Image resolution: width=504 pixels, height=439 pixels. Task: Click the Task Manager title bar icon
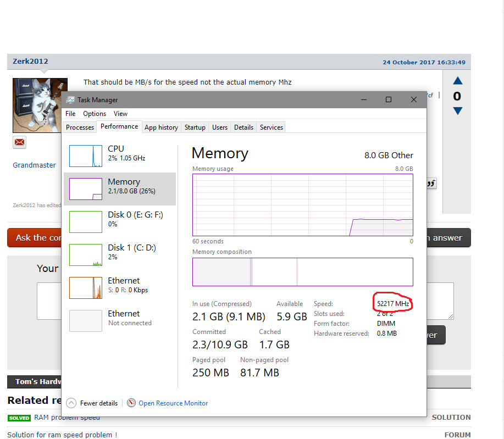[70, 99]
